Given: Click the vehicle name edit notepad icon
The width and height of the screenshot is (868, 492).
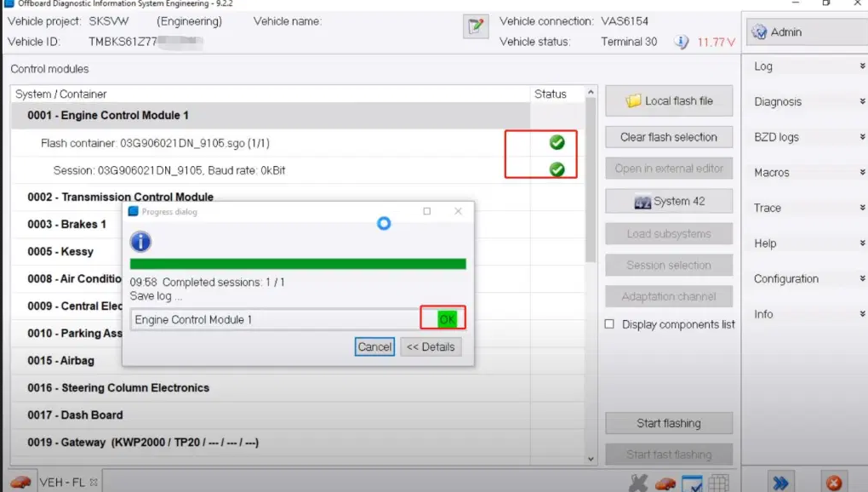Looking at the screenshot, I should (476, 26).
